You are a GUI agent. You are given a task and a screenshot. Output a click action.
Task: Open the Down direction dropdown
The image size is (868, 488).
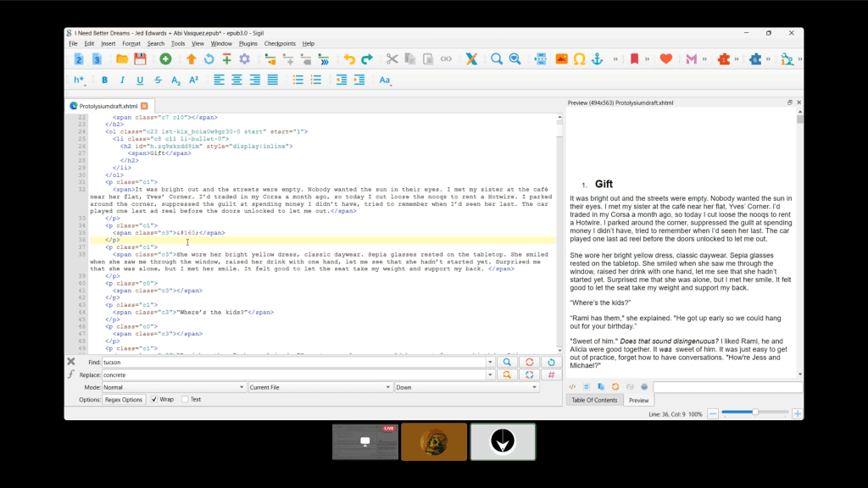click(466, 387)
